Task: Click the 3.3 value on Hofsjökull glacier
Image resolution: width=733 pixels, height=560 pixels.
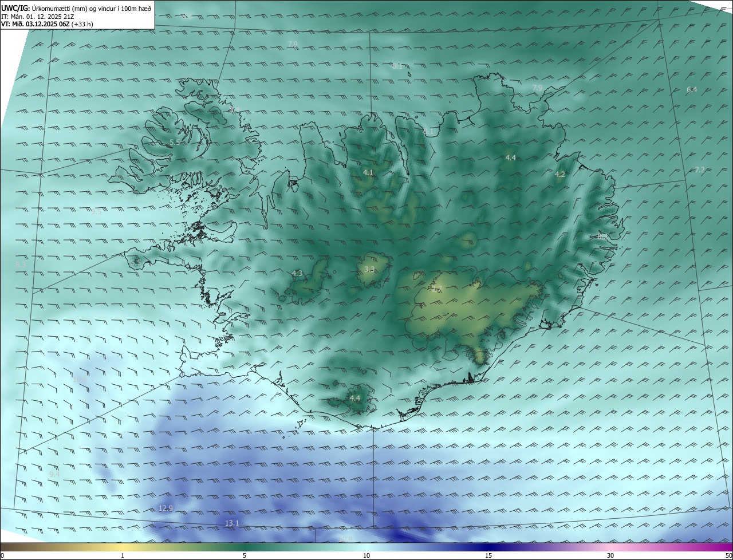Action: coord(369,269)
